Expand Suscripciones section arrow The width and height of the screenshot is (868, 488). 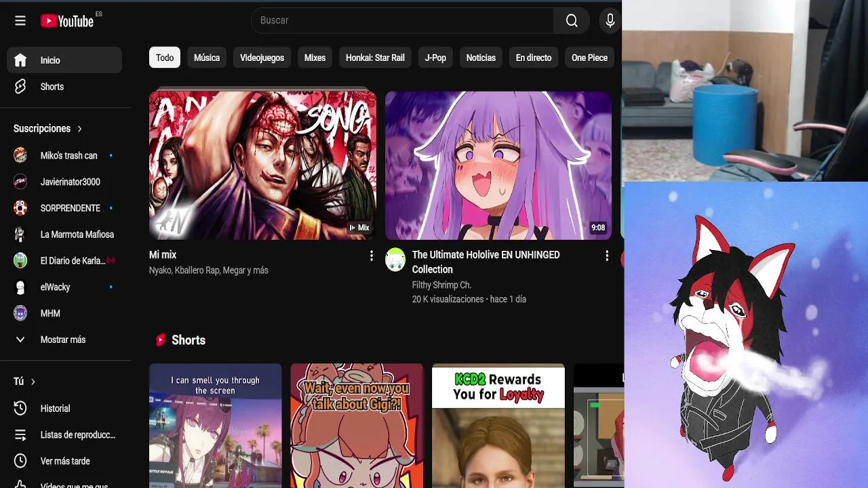coord(79,129)
